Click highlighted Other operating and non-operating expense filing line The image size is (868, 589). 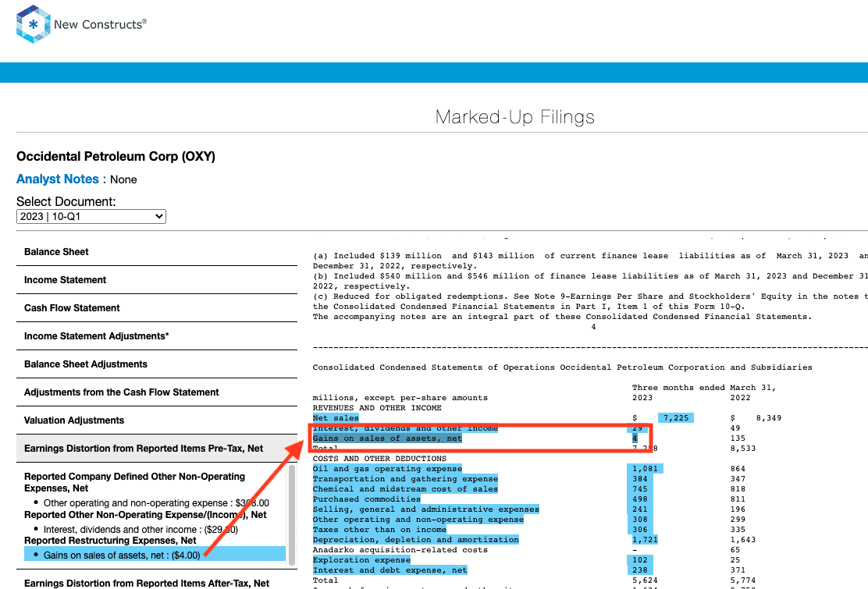pyautogui.click(x=418, y=520)
